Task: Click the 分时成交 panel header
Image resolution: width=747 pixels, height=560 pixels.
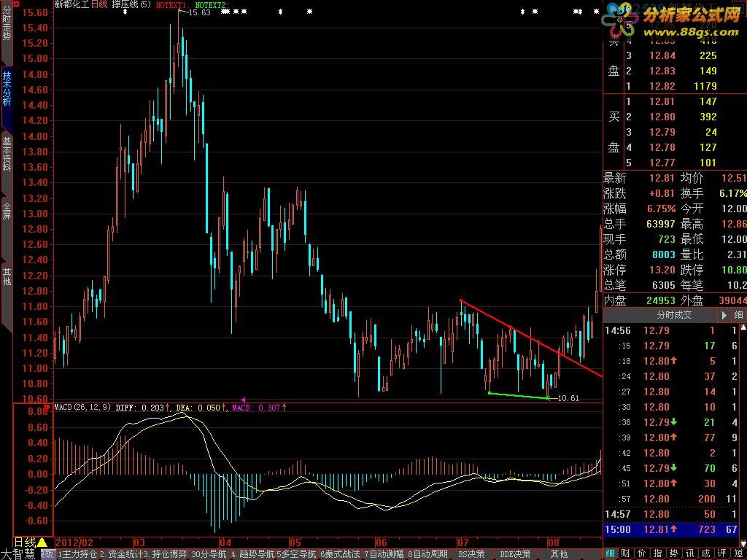Action: (674, 315)
